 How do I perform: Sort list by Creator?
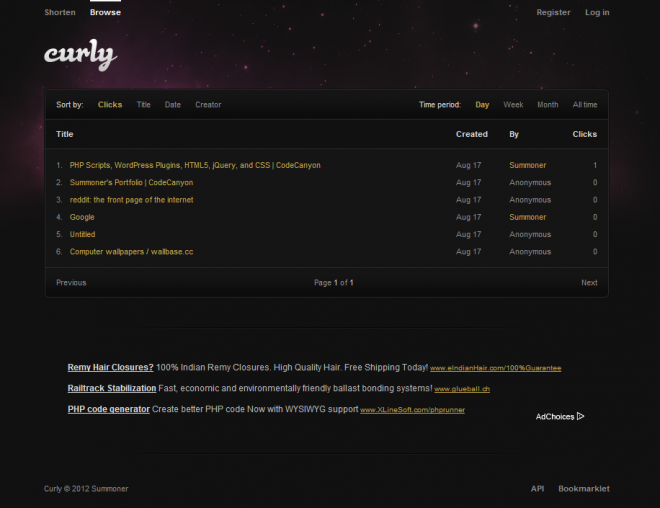[208, 105]
